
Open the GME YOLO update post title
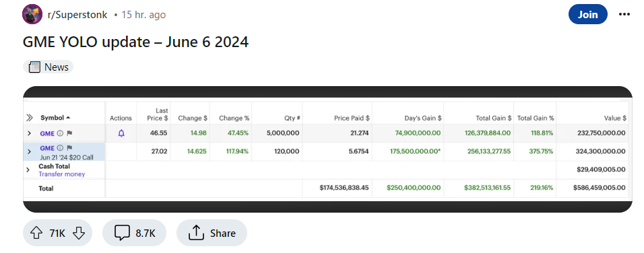click(x=135, y=42)
